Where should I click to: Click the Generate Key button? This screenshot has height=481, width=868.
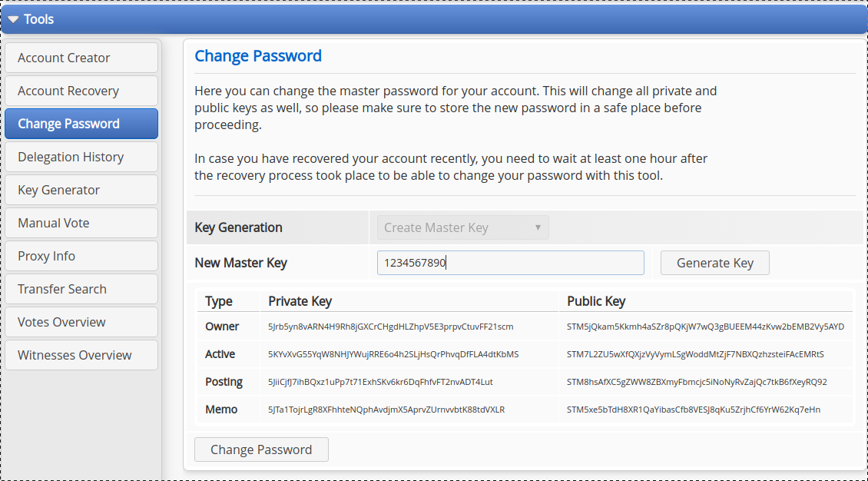[714, 263]
